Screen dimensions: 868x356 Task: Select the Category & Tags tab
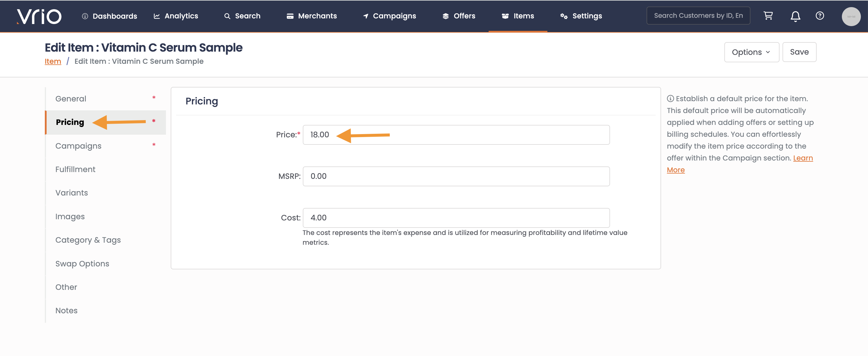tap(105, 240)
